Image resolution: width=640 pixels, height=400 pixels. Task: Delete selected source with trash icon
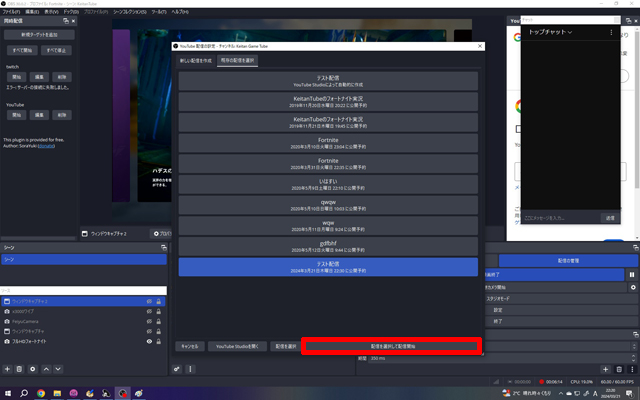[19, 369]
